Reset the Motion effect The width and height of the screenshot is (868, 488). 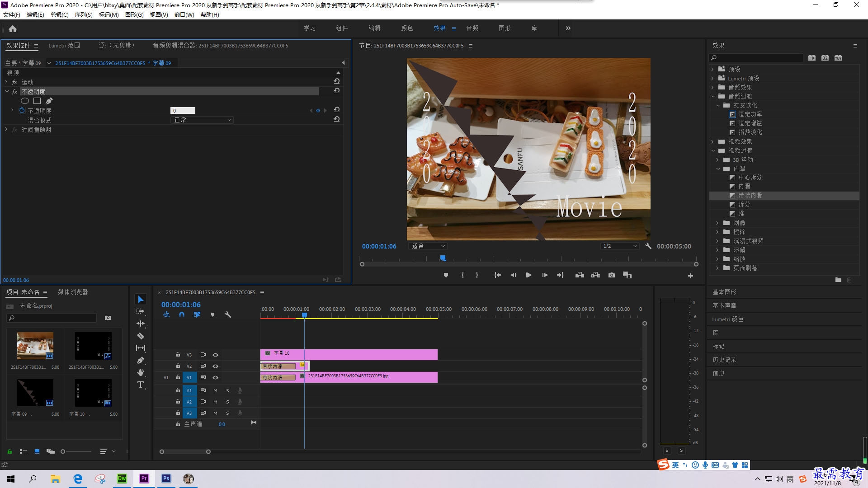coord(337,81)
